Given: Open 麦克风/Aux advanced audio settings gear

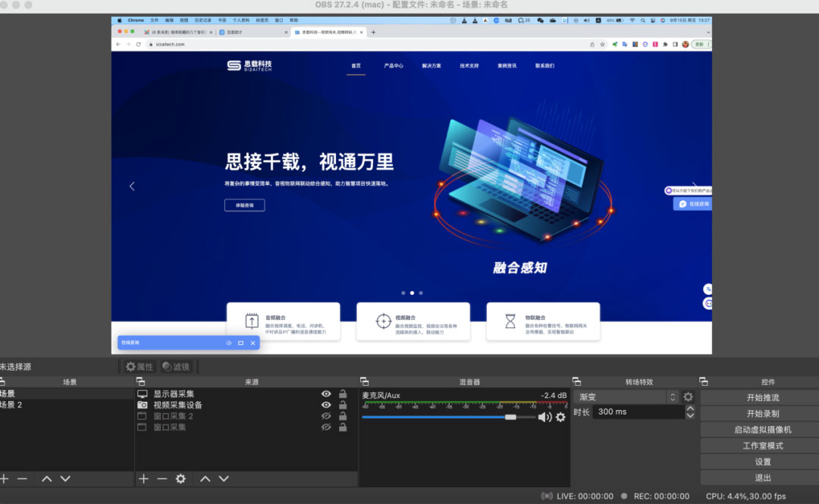Looking at the screenshot, I should tap(559, 418).
